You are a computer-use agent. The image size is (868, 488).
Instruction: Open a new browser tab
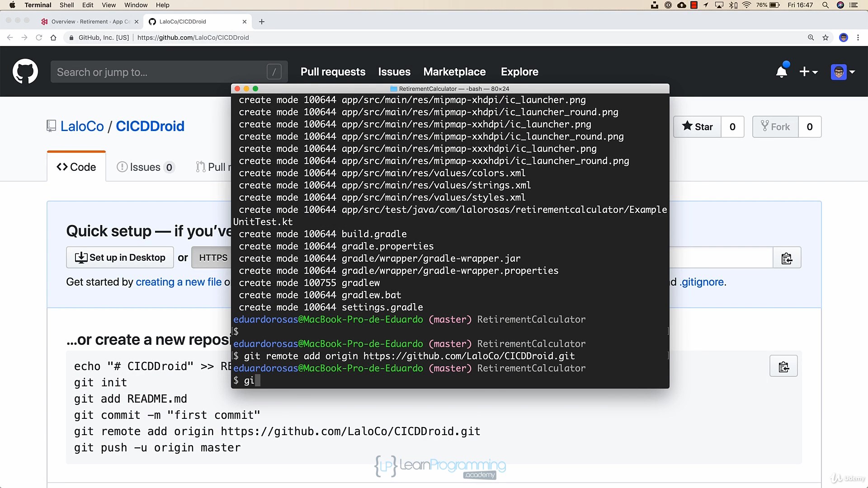[262, 22]
